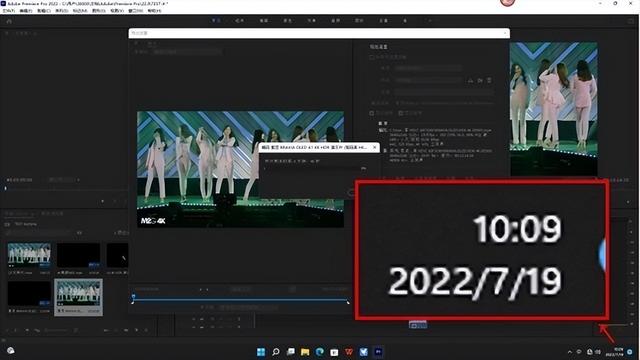Open Microsoft Store from the taskbar

pos(334,352)
